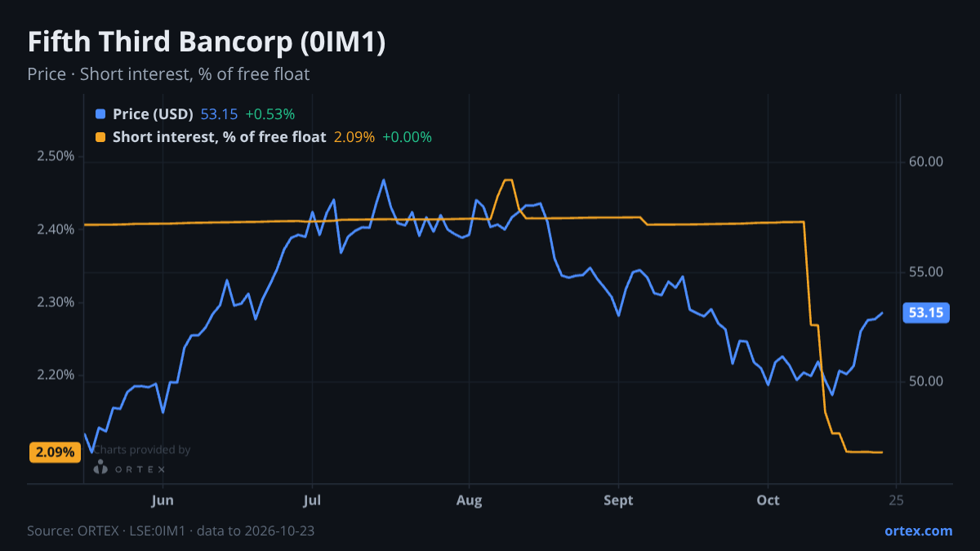Click the blue 53.15 price axis badge
Screen dimensions: 980x551
926,313
